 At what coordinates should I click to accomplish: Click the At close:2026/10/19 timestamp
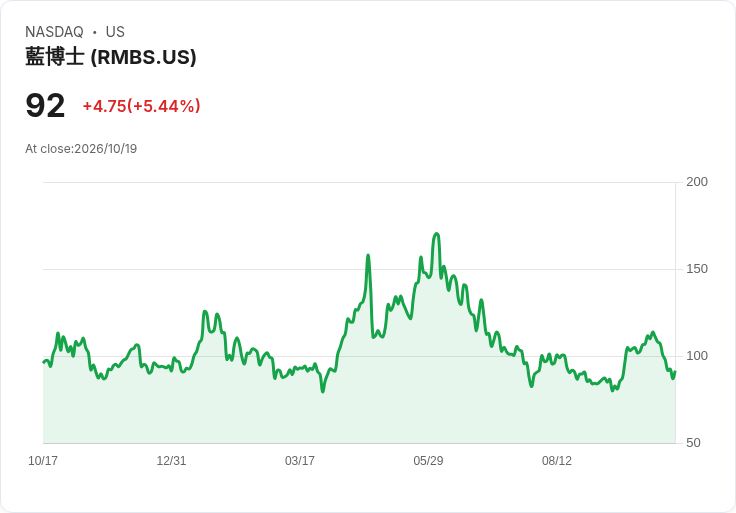click(x=81, y=149)
